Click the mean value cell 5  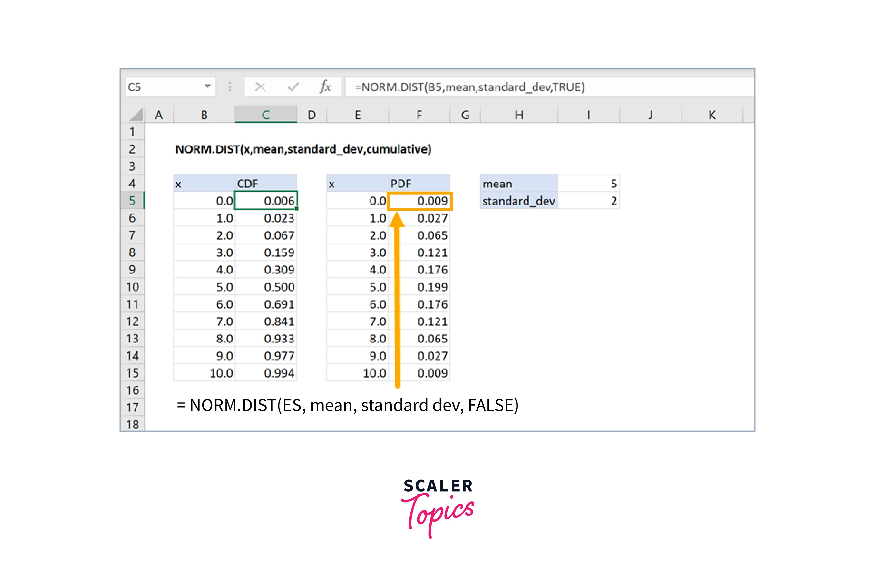pyautogui.click(x=588, y=183)
